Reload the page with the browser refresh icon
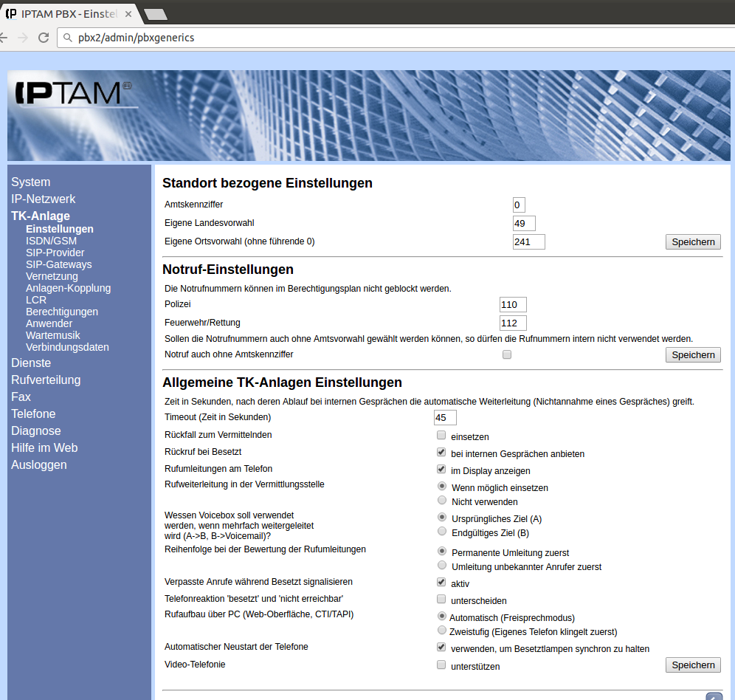Screen dimensions: 735x700 (x=44, y=38)
